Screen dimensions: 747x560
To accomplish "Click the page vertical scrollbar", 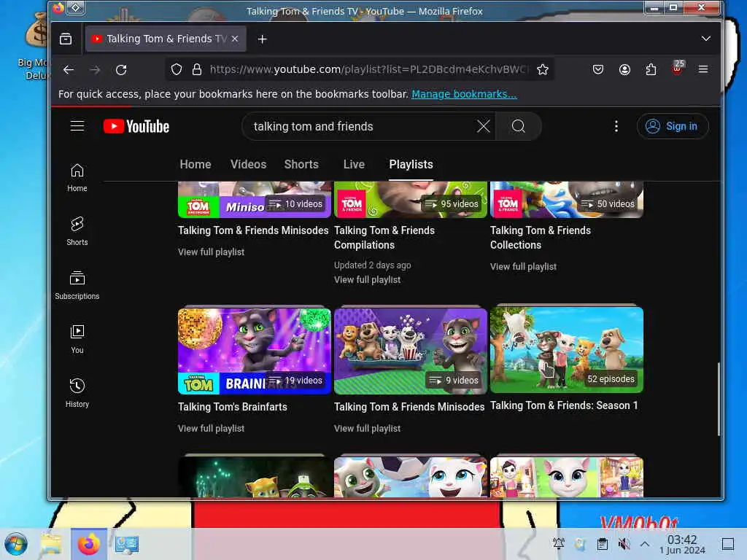I will click(719, 399).
